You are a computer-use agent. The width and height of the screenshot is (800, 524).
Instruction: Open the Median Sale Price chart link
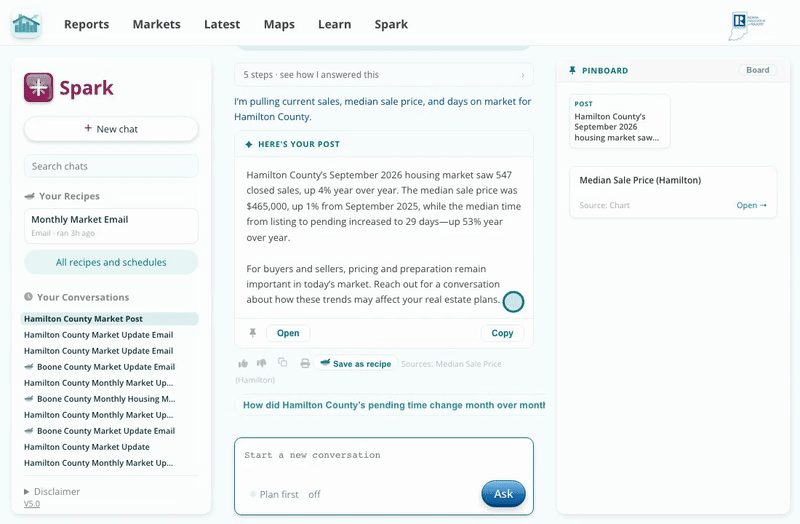[751, 205]
